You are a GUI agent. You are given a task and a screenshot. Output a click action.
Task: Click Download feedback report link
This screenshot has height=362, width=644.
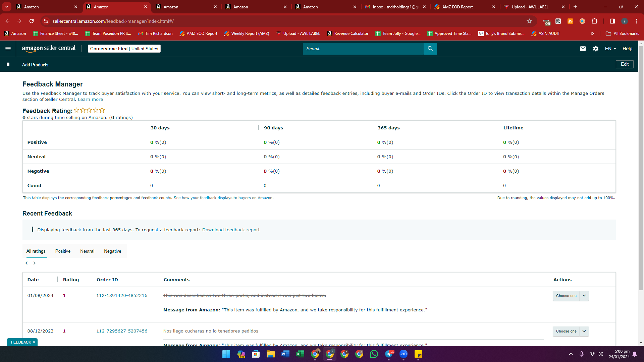[x=231, y=230]
